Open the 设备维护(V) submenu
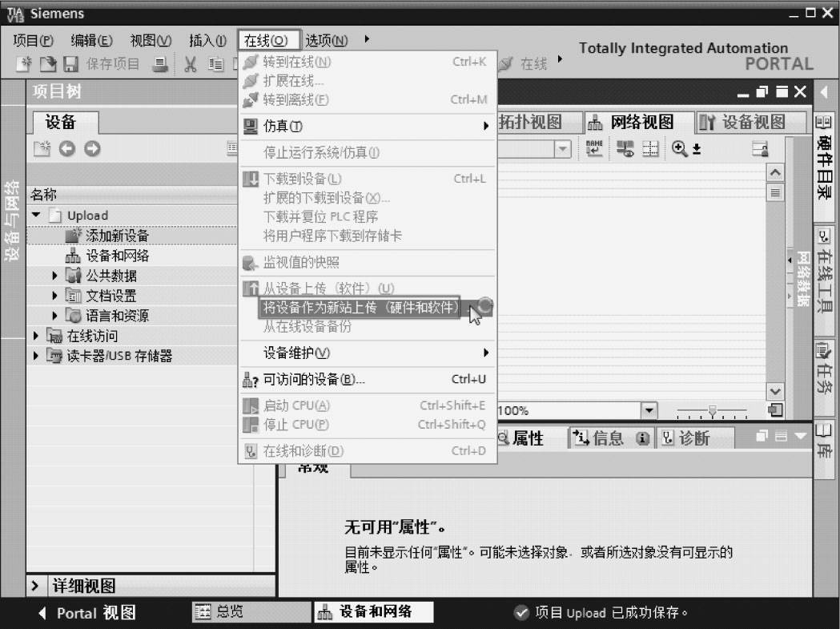The height and width of the screenshot is (629, 840). click(367, 353)
